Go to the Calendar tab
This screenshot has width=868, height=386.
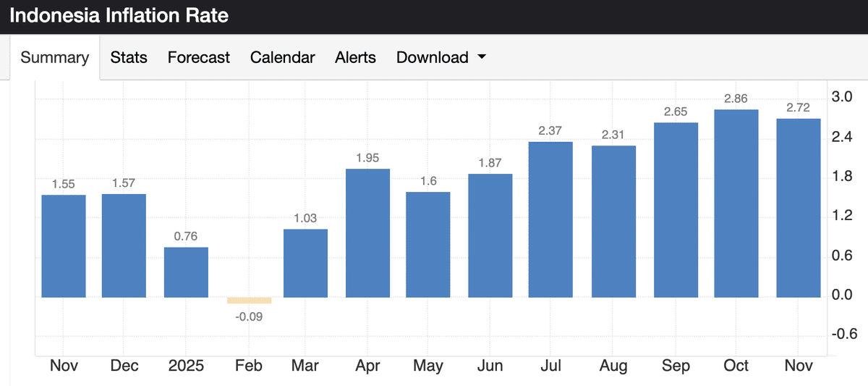[x=282, y=58]
